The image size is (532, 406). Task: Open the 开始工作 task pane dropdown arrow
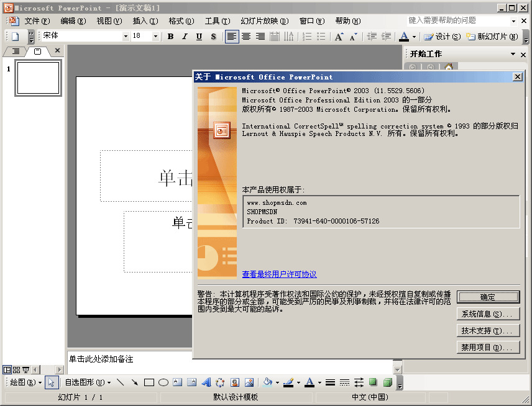coord(513,54)
